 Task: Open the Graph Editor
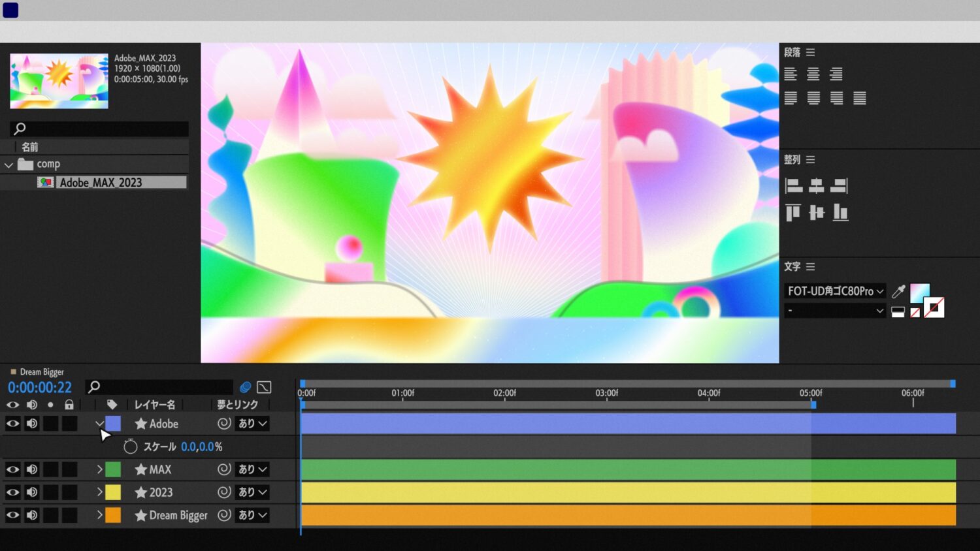tap(264, 387)
